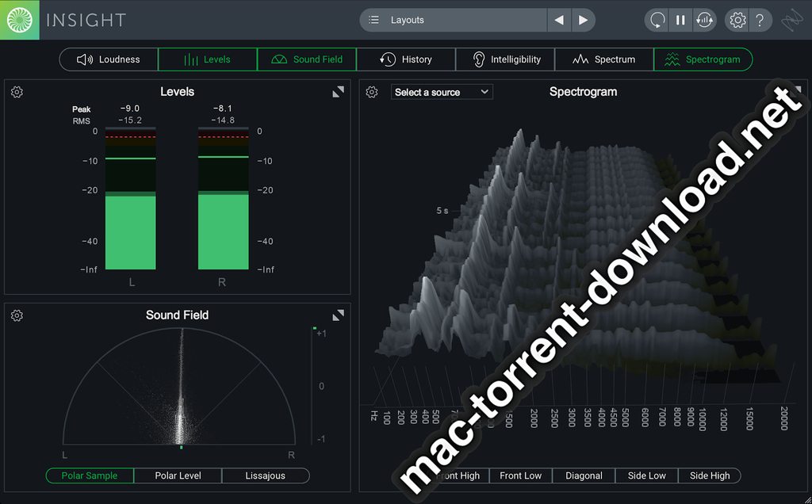Go to the next layout preset
Screen dimensions: 812x504
(583, 21)
